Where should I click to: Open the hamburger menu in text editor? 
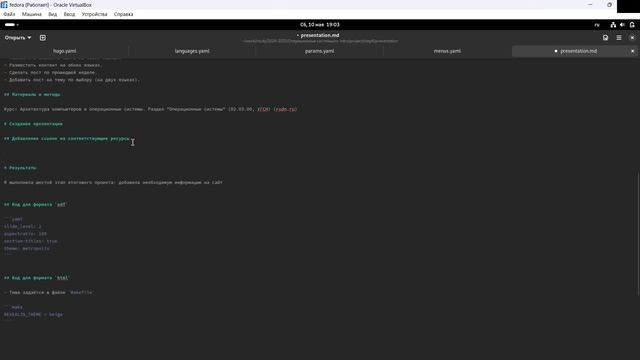tap(619, 38)
